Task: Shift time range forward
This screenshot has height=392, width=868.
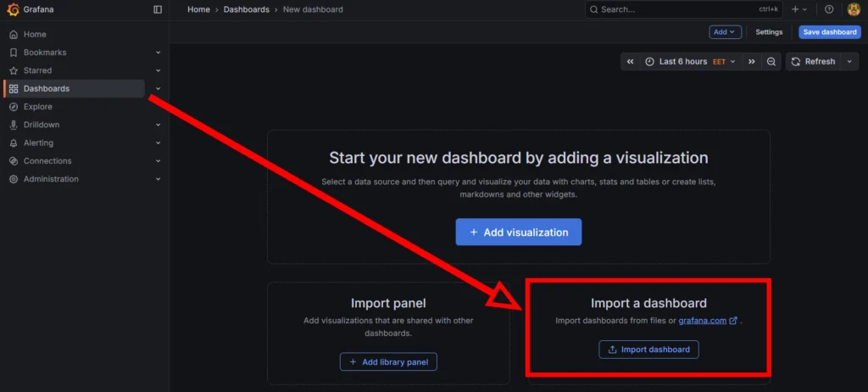Action: point(751,62)
